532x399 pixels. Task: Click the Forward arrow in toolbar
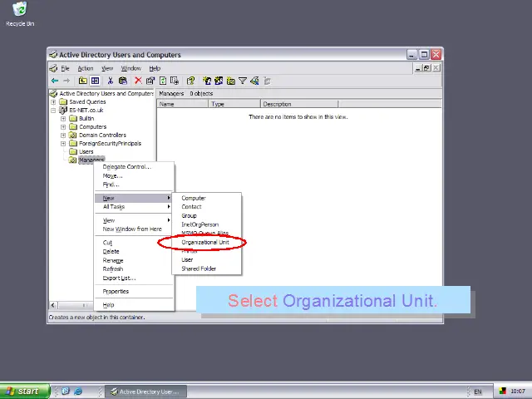[x=66, y=81]
